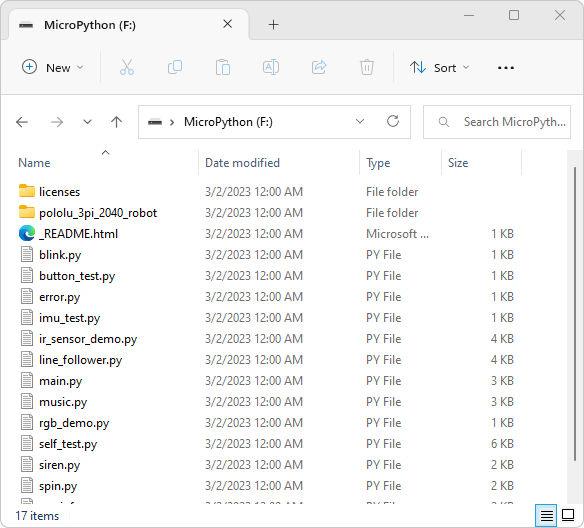Go up one folder level
This screenshot has width=584, height=528.
click(x=117, y=122)
